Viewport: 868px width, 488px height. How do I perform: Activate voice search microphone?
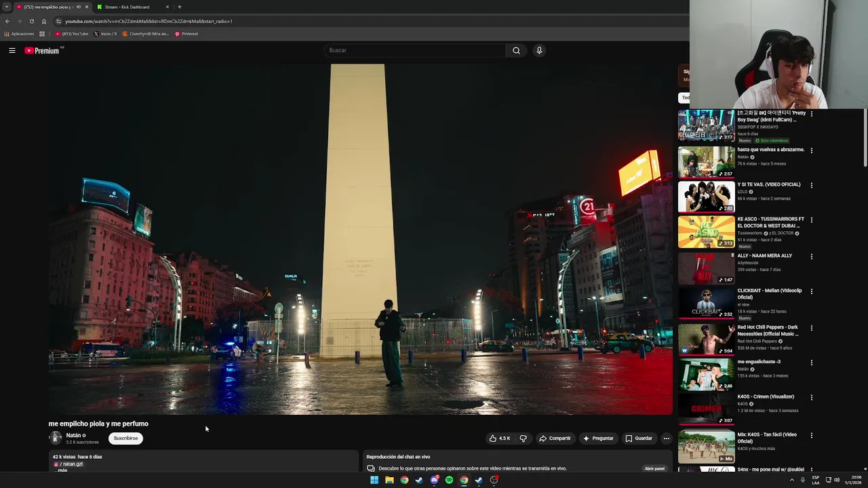[x=539, y=50]
